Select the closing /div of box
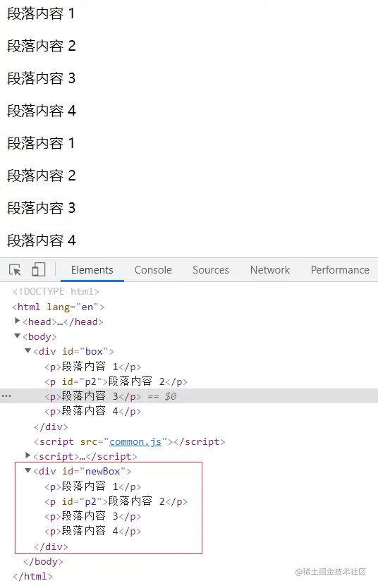378x588 pixels. pos(51,427)
